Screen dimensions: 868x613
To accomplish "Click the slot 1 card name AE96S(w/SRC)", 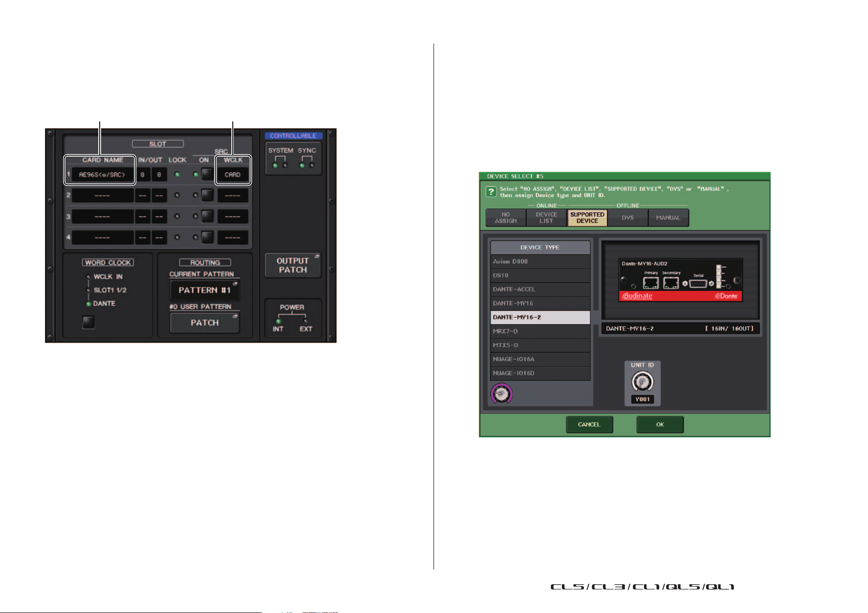I will tap(102, 175).
